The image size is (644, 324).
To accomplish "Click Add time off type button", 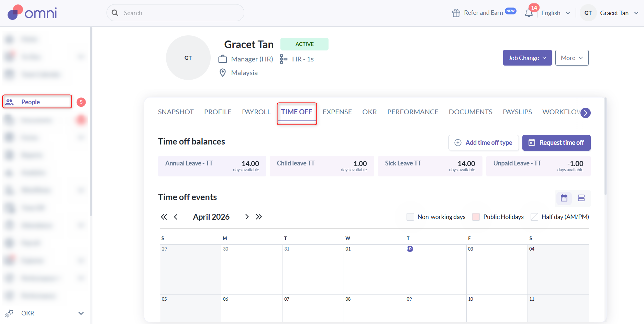I will click(x=484, y=142).
